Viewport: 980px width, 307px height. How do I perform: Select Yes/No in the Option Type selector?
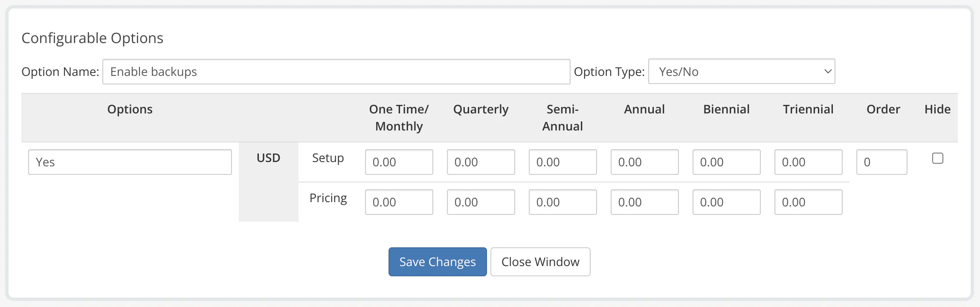click(x=741, y=71)
